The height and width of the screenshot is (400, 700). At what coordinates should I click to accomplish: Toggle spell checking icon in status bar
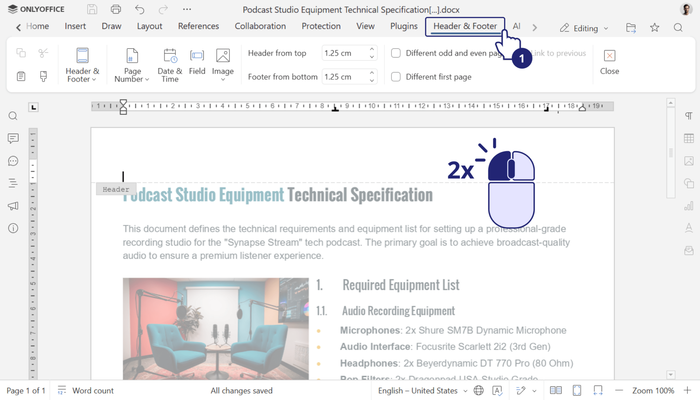497,391
